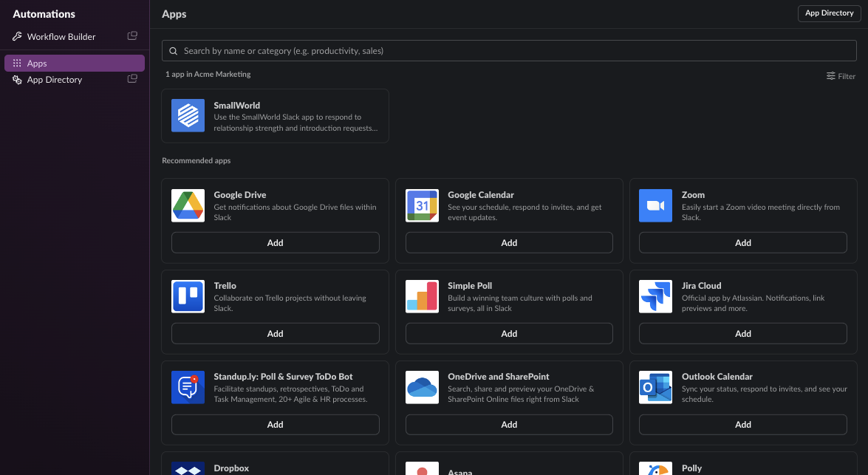The width and height of the screenshot is (868, 475).
Task: Click the Jira Cloud icon
Action: 655,296
